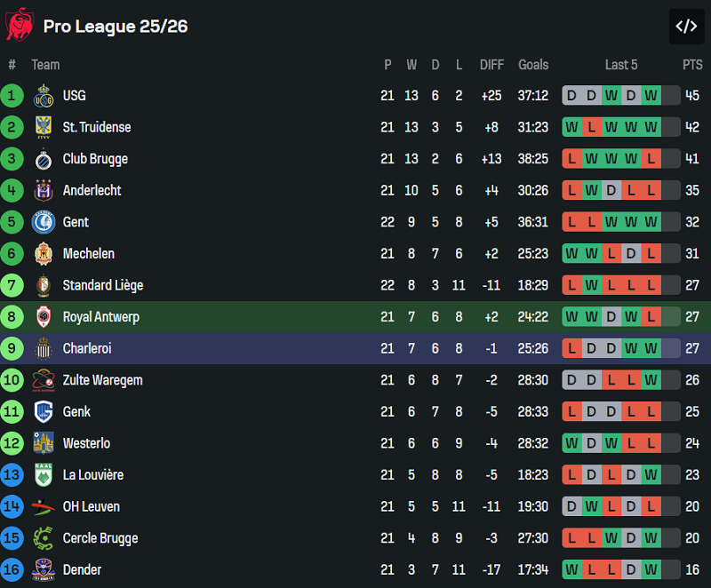
Task: Open the St. Truidense team link
Action: click(x=96, y=127)
